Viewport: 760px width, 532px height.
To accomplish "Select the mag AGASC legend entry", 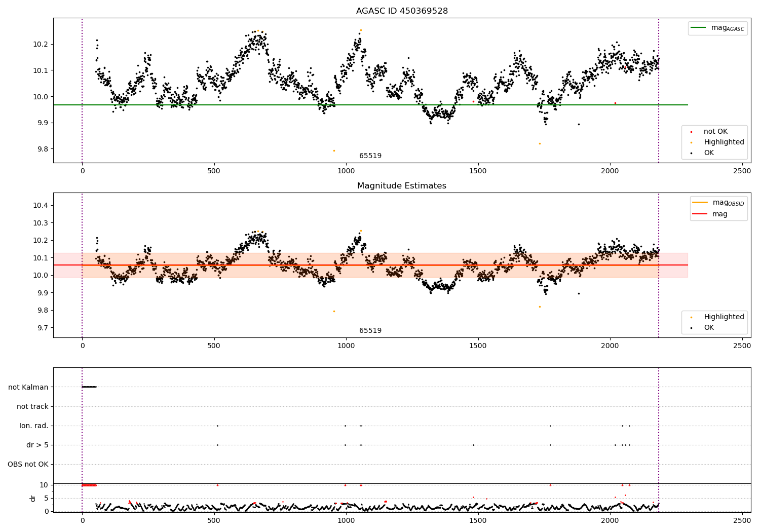I will pyautogui.click(x=717, y=28).
